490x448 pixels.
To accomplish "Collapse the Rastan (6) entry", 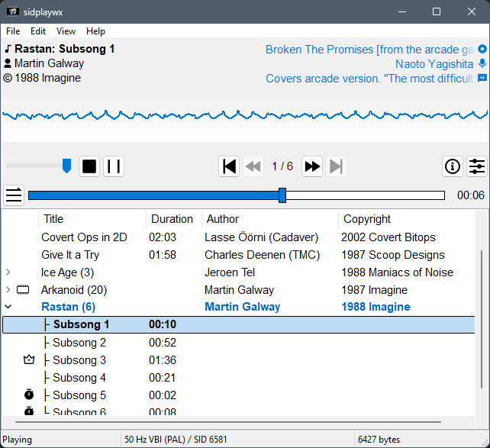I will pyautogui.click(x=8, y=308).
